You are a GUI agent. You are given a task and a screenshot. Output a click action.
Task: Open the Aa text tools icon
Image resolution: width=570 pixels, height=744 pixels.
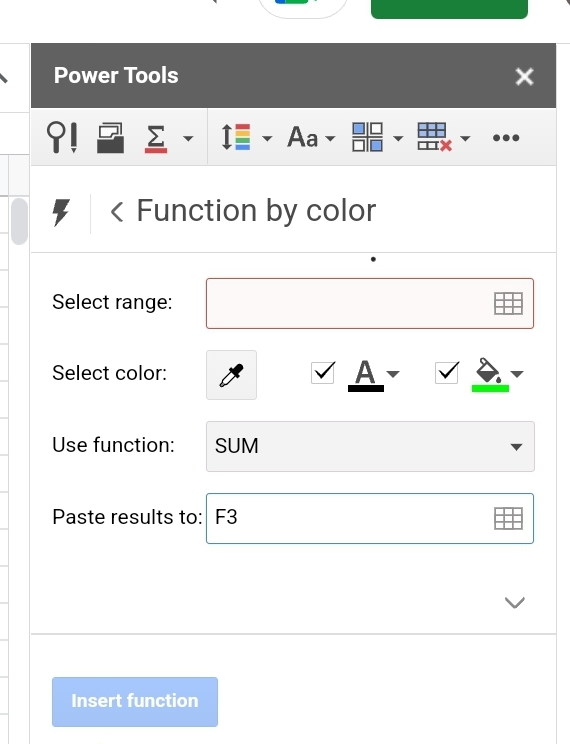(303, 138)
